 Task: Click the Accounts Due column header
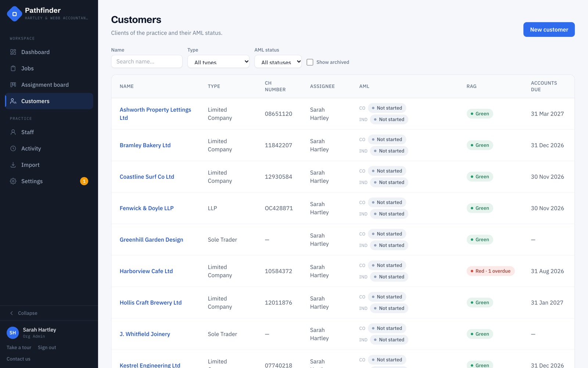pyautogui.click(x=544, y=86)
